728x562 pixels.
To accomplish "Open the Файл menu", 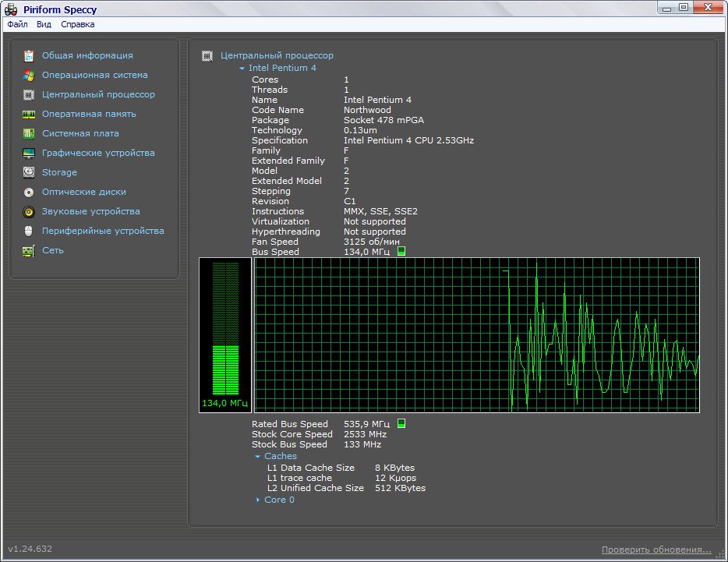I will 18,24.
